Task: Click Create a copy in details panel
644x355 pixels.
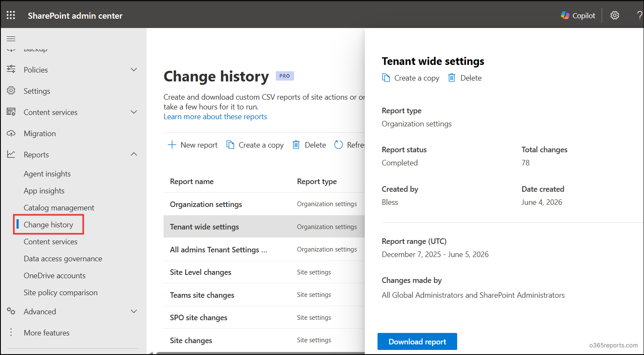Action: (x=411, y=78)
